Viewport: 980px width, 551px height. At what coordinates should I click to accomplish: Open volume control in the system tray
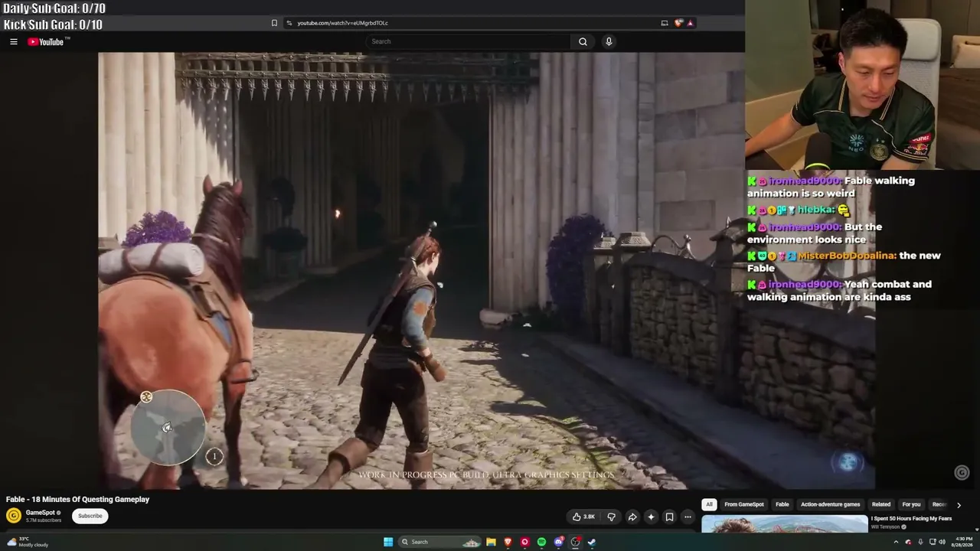(942, 542)
